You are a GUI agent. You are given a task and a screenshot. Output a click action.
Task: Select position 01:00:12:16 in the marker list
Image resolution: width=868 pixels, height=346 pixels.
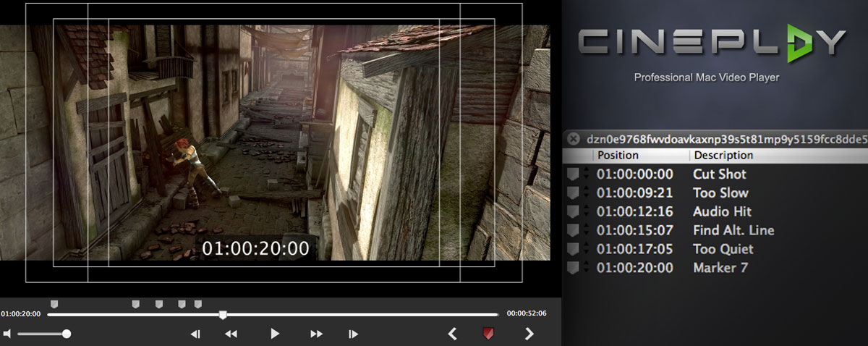tap(634, 212)
